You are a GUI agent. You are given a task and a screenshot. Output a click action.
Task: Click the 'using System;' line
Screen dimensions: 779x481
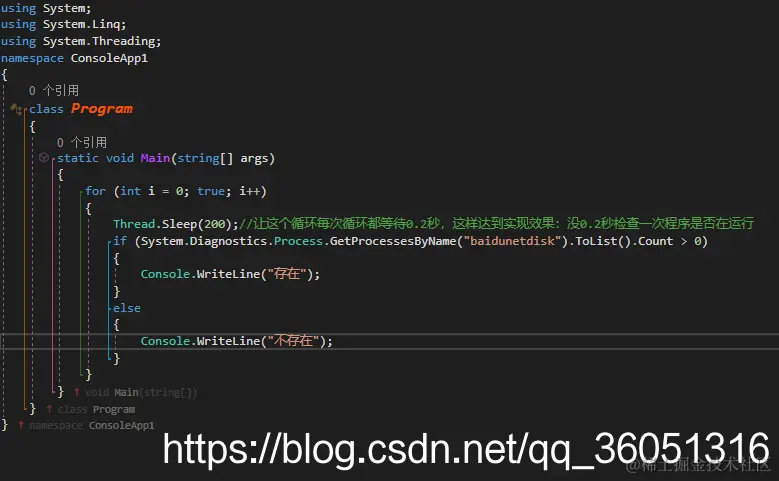click(x=46, y=8)
